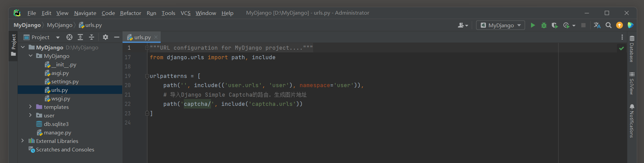Expand all in Project panel
Image resolution: width=644 pixels, height=163 pixels.
point(80,37)
